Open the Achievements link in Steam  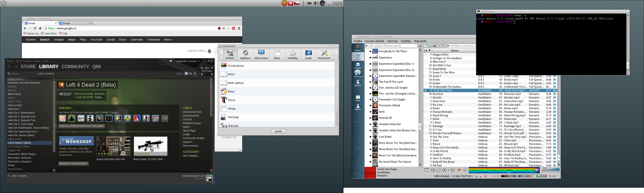[191, 116]
